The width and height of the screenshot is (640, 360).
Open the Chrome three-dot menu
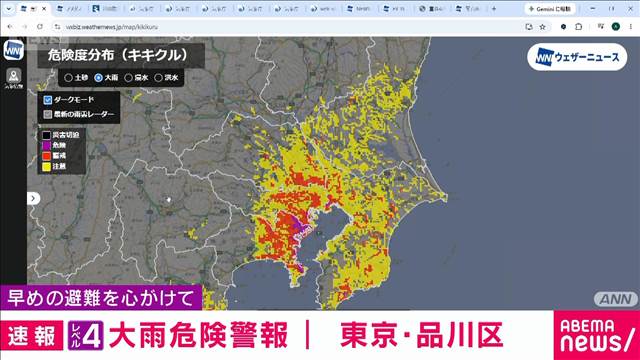pyautogui.click(x=631, y=27)
